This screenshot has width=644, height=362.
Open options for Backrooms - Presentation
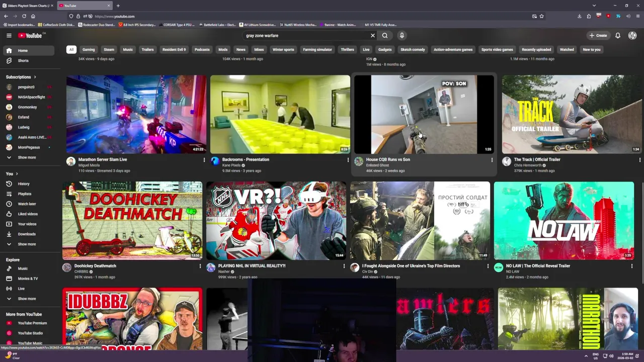(x=348, y=160)
